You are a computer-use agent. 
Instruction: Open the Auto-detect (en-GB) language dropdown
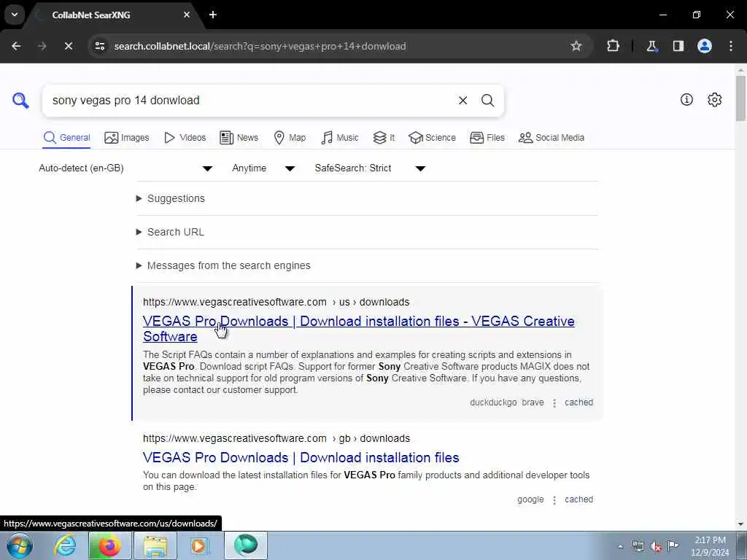(125, 168)
